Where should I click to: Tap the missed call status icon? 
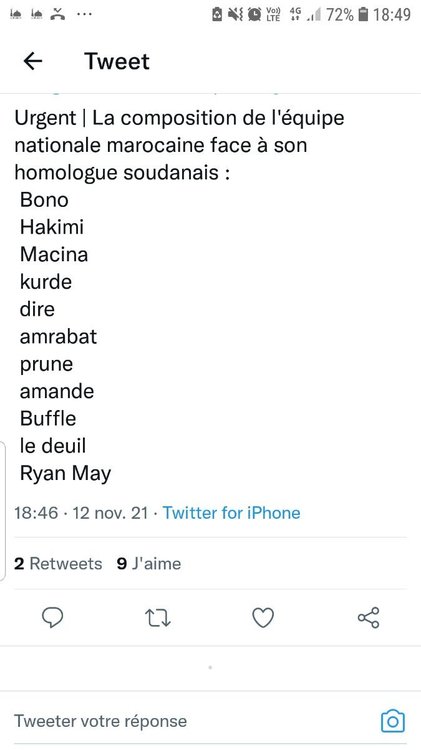tap(58, 14)
